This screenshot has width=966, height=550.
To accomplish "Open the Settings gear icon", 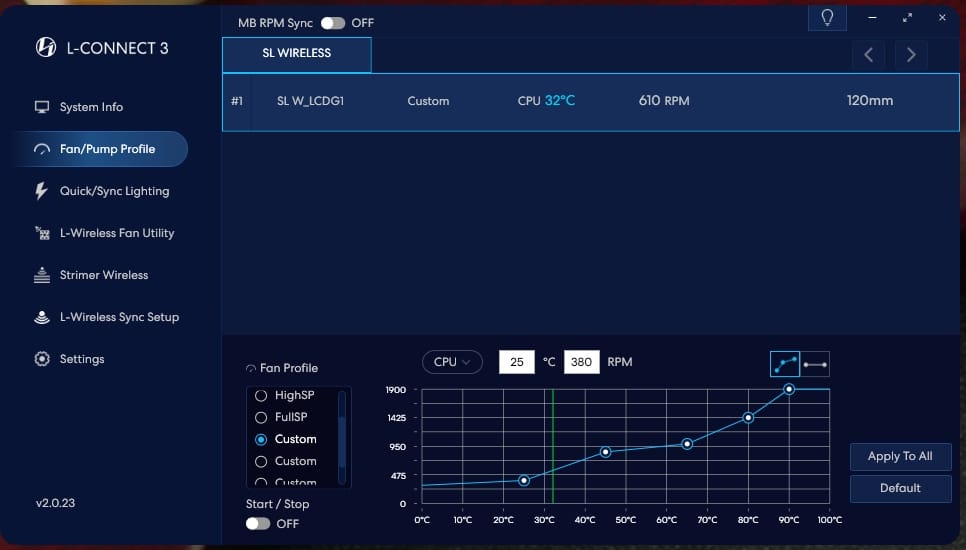I will pyautogui.click(x=42, y=359).
